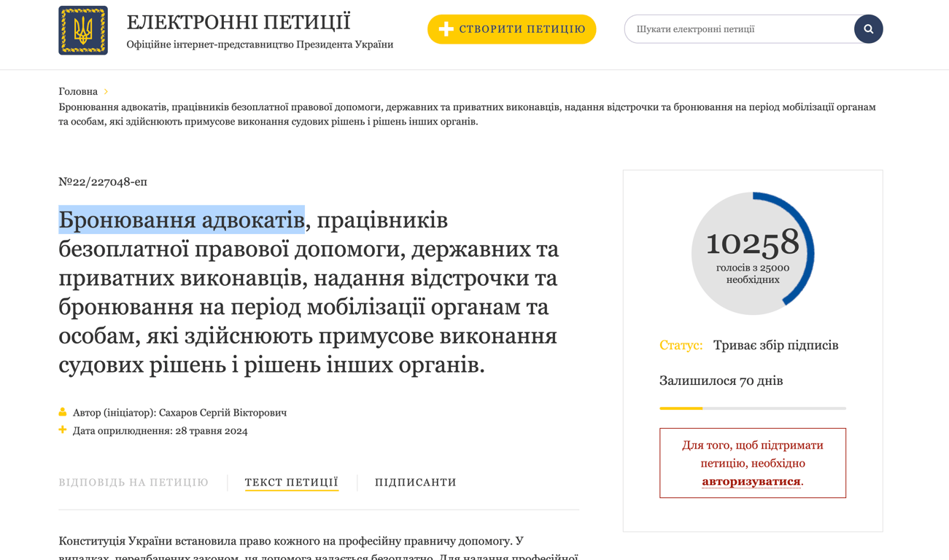Screen dimensions: 949x560
Task: Click the petition number №22/227048-еп
Action: (x=102, y=182)
